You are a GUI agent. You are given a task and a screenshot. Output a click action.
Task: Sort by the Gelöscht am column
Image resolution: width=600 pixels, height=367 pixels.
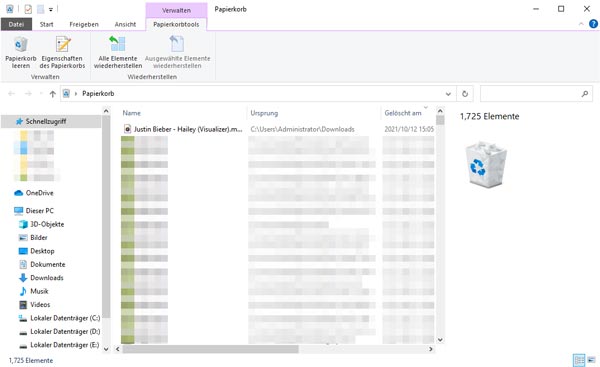tap(403, 113)
